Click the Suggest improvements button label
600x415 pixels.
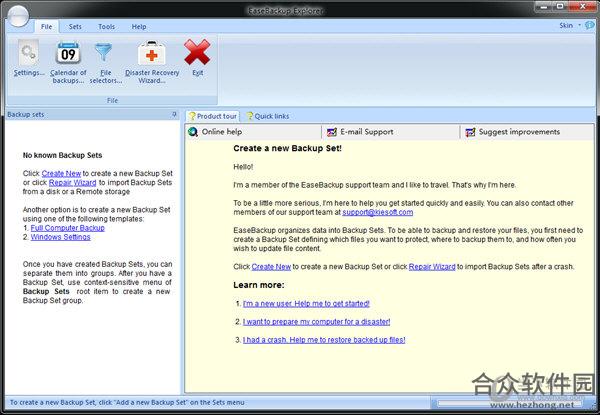pos(519,132)
